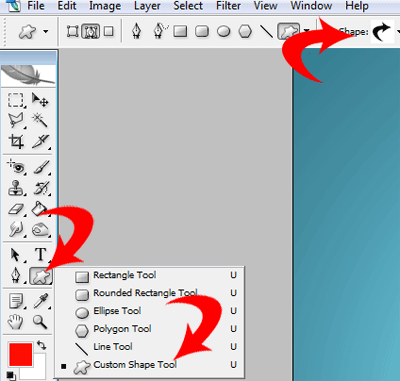Select the Slice tool
The height and width of the screenshot is (381, 400).
(41, 141)
